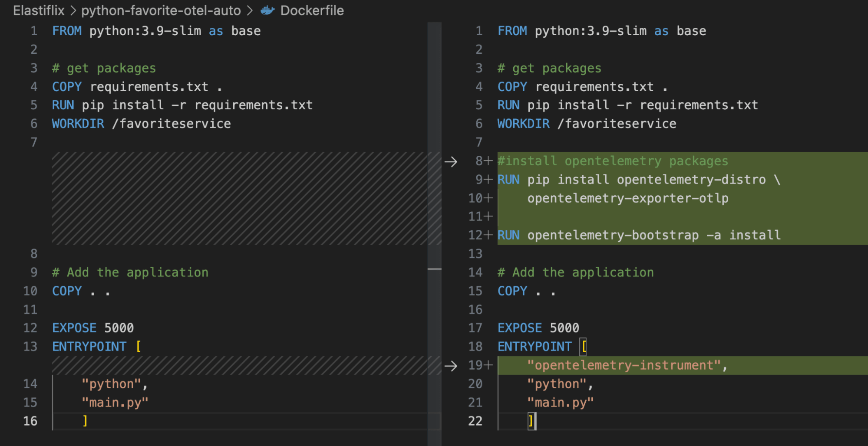868x446 pixels.
Task: Click line number 16 in left pane
Action: (x=30, y=421)
